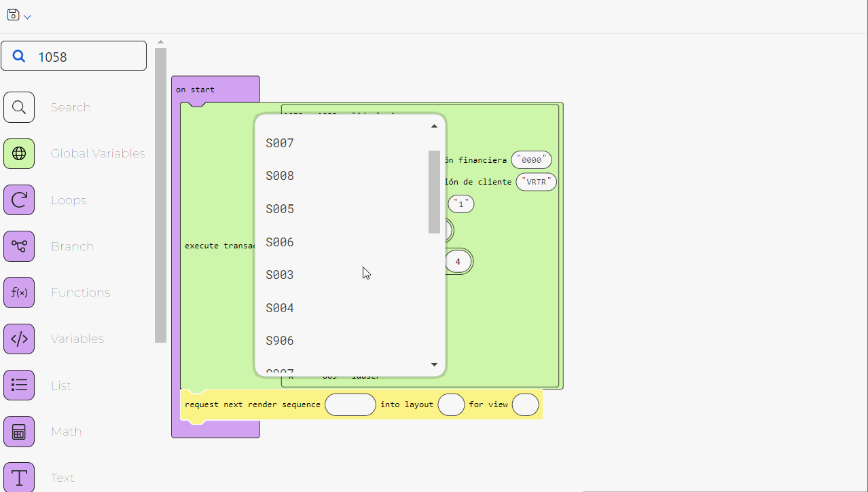The height and width of the screenshot is (492, 868).
Task: Click the save icon in top toolbar
Action: [x=13, y=15]
